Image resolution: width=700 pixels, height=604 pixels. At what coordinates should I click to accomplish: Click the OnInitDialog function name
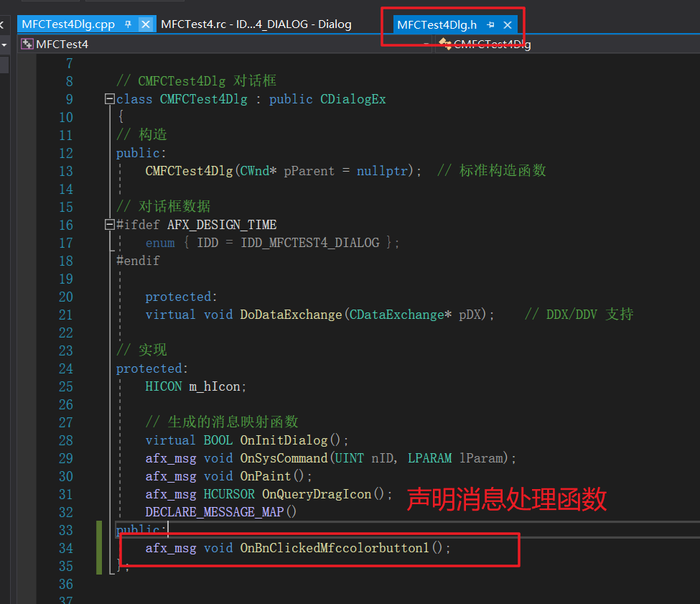[x=284, y=440]
